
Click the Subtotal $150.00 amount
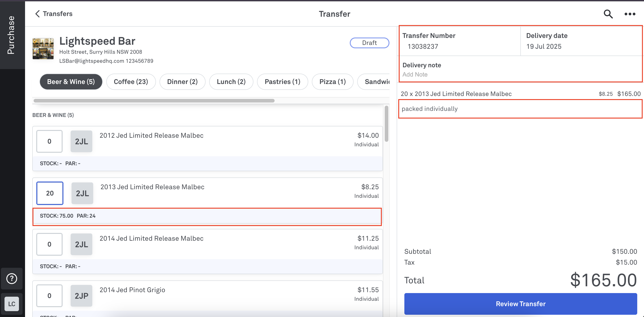point(624,252)
